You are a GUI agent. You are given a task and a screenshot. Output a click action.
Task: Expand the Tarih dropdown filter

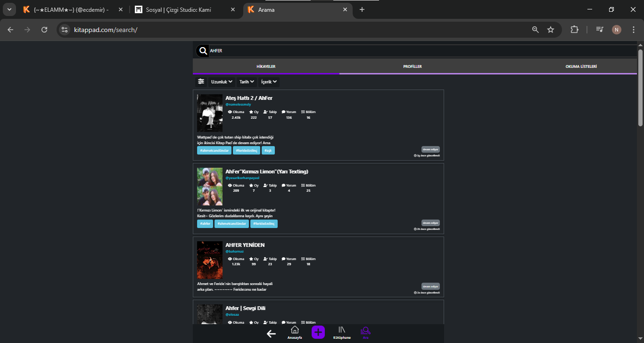point(247,82)
